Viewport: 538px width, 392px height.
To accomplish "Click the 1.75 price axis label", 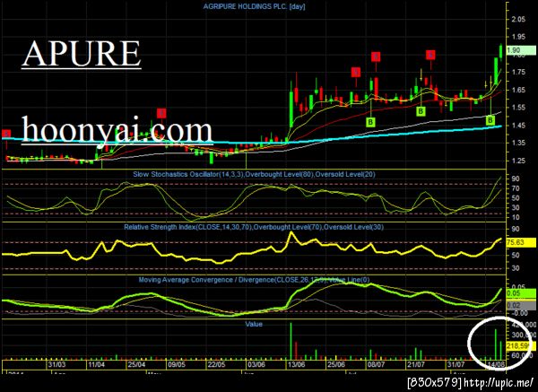I will tap(518, 72).
